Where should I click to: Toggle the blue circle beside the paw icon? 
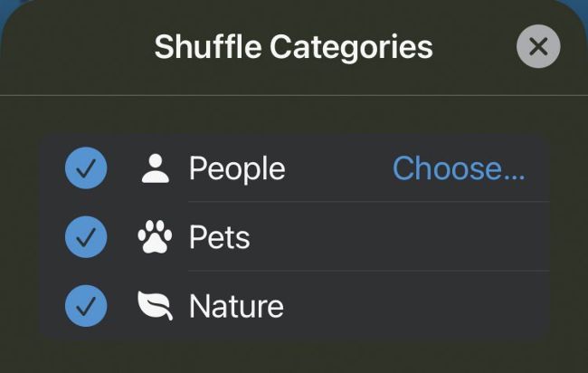point(86,237)
